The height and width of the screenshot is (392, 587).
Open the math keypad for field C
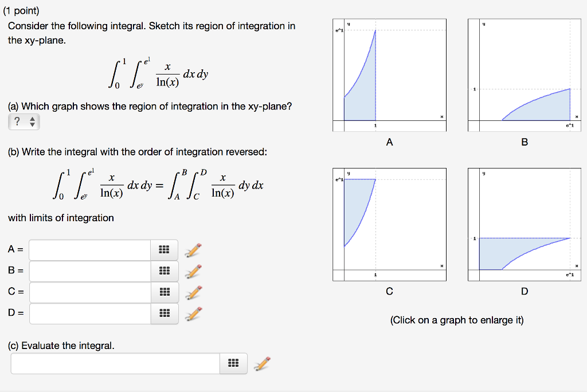(x=165, y=292)
